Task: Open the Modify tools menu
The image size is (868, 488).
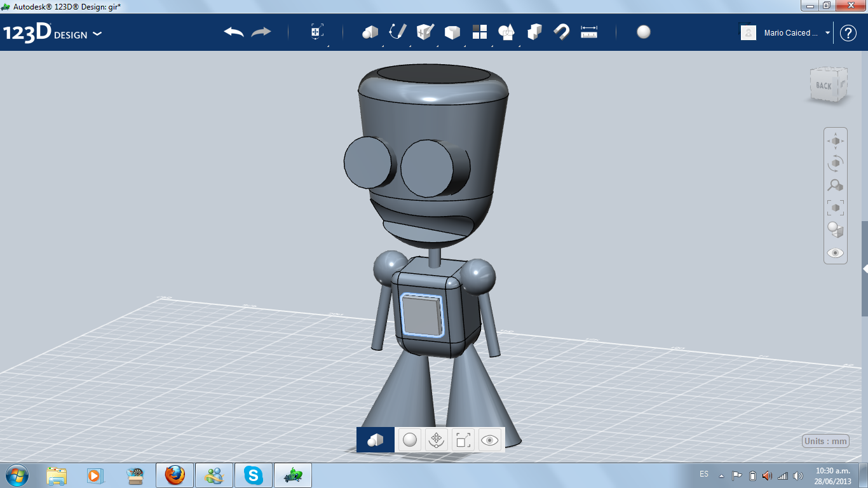Action: point(452,32)
